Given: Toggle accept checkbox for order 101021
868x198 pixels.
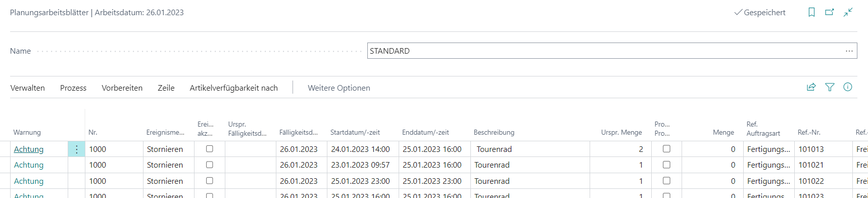Looking at the screenshot, I should click(210, 165).
